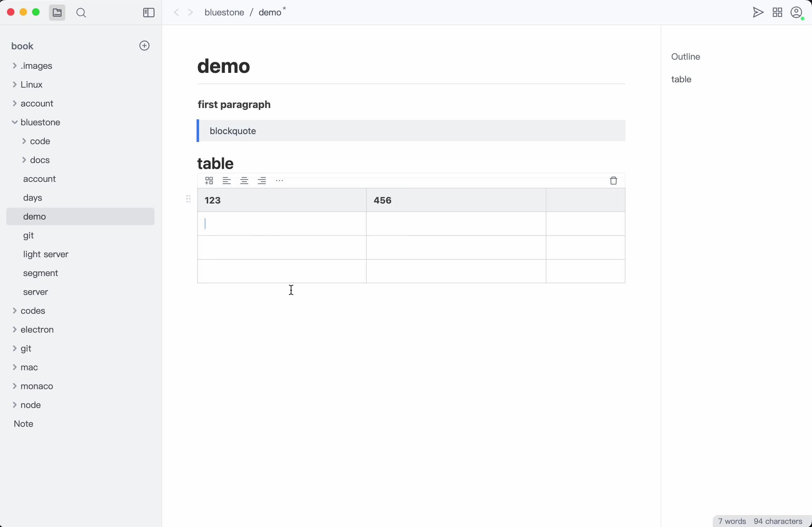Collapse the bluestone folder
The width and height of the screenshot is (812, 527).
pos(15,122)
